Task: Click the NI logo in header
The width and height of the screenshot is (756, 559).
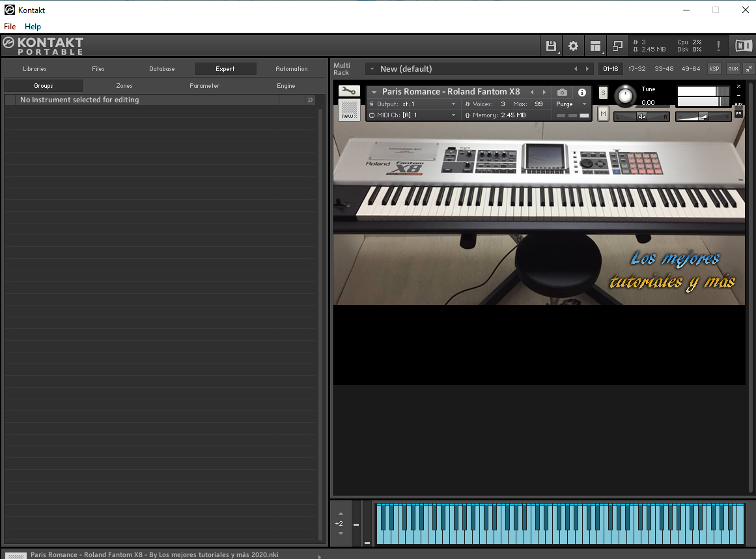Action: [x=743, y=46]
